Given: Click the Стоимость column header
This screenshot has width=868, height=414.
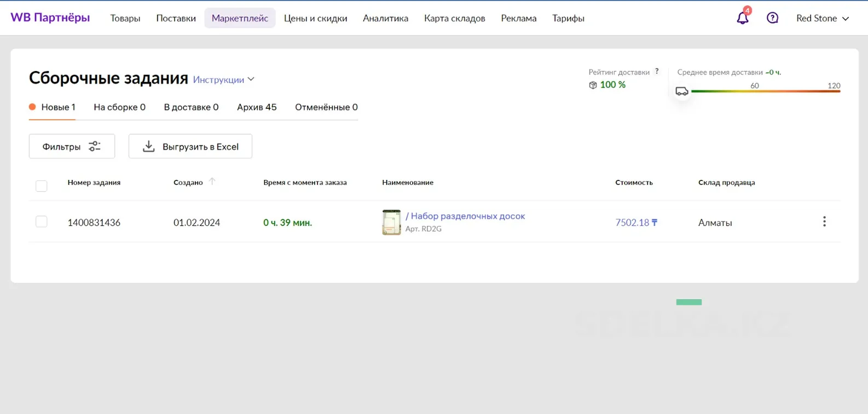Looking at the screenshot, I should (x=634, y=182).
